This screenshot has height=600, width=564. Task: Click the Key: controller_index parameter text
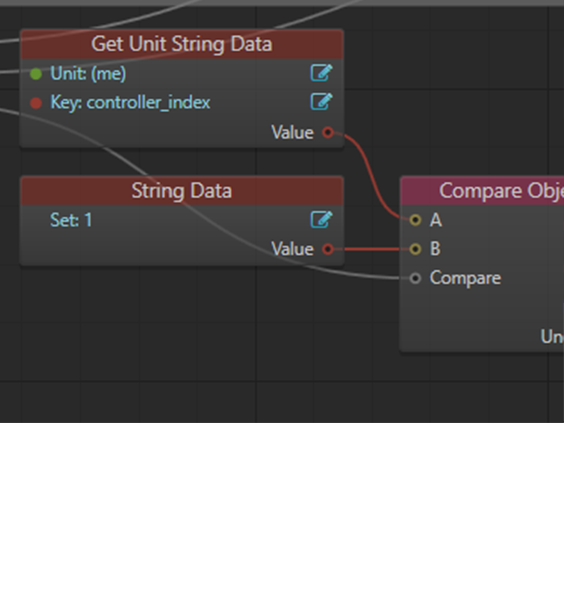tap(130, 103)
